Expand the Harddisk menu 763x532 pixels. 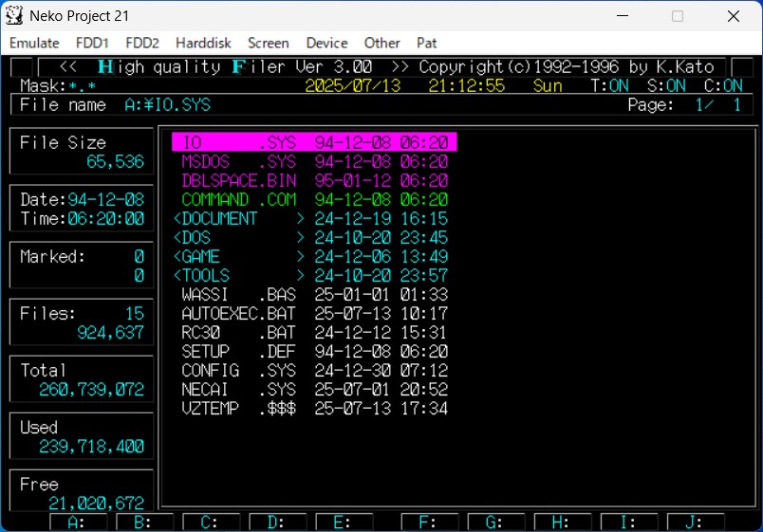pyautogui.click(x=202, y=43)
